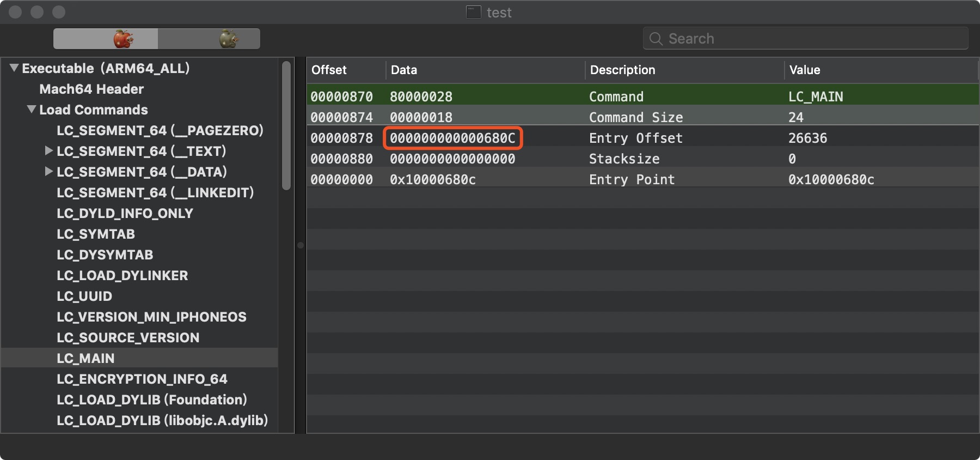980x460 pixels.
Task: Click the magnifying glass search icon
Action: click(x=656, y=39)
